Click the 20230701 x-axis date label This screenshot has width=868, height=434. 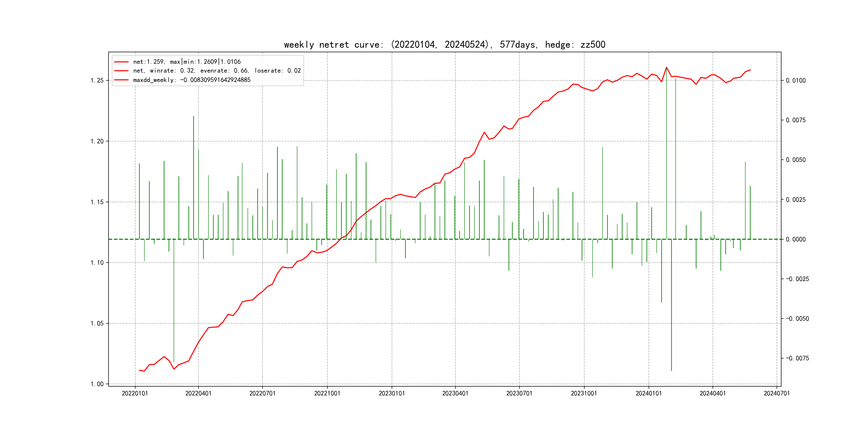pos(519,393)
